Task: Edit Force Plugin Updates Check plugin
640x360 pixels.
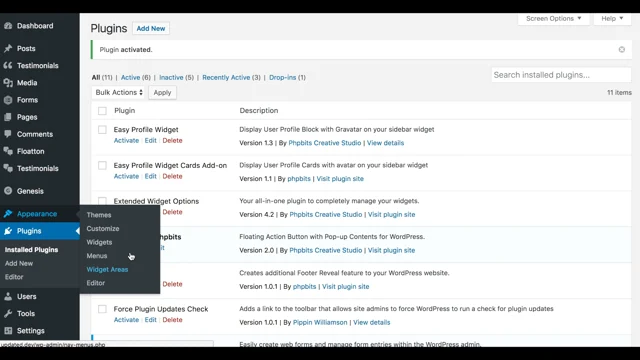Action: (x=151, y=320)
